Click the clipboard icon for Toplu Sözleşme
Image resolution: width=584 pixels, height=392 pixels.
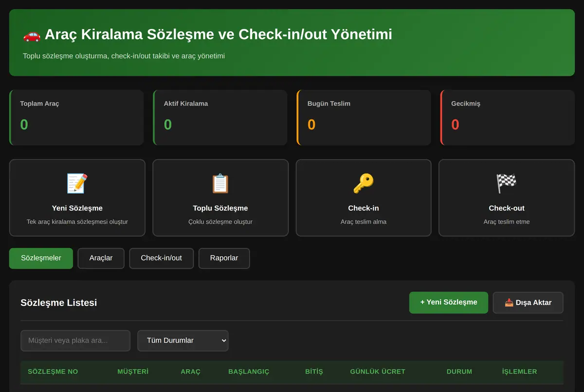click(x=220, y=183)
